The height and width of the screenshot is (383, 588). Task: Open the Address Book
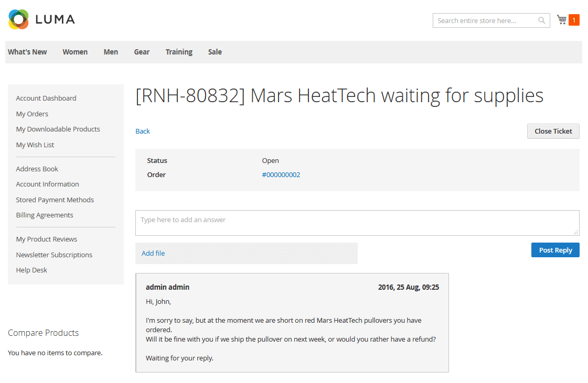point(37,169)
